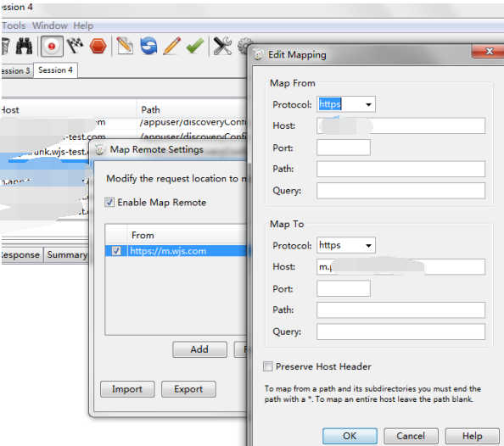
Task: Click the checkered flag throttling icon
Action: pyautogui.click(x=75, y=46)
